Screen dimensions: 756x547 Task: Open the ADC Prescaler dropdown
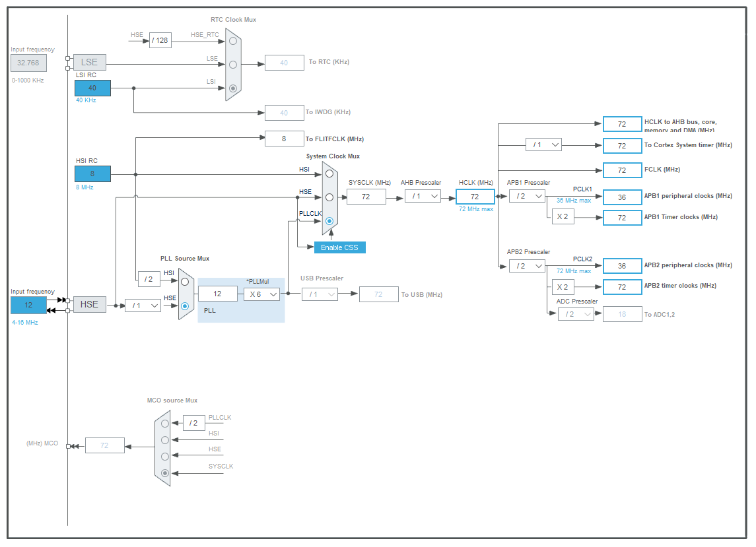click(576, 314)
